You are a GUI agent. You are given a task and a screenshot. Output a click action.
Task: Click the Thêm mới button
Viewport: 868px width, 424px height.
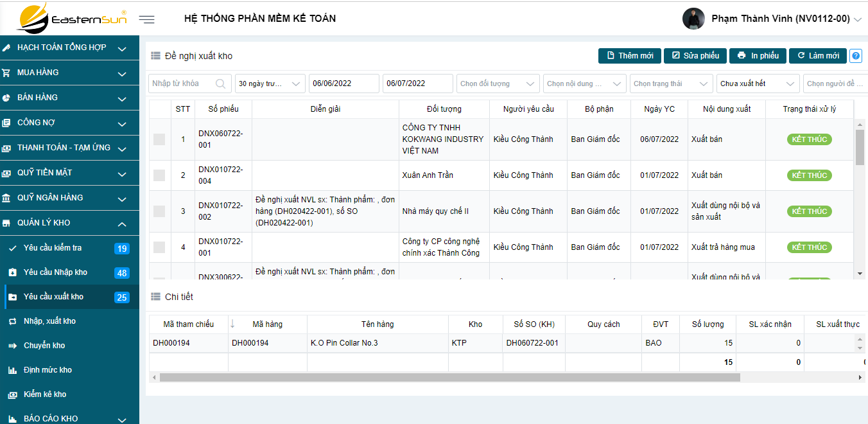[x=629, y=56]
